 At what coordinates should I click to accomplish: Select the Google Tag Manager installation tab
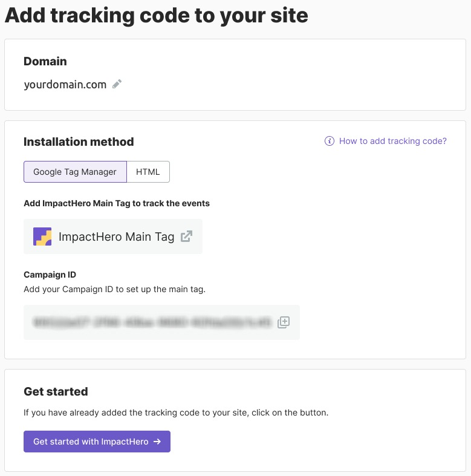75,172
